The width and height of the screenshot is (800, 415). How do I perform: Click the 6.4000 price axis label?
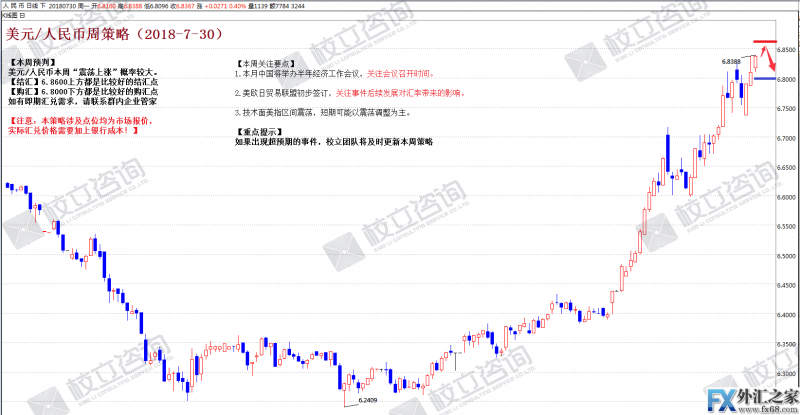click(x=786, y=315)
